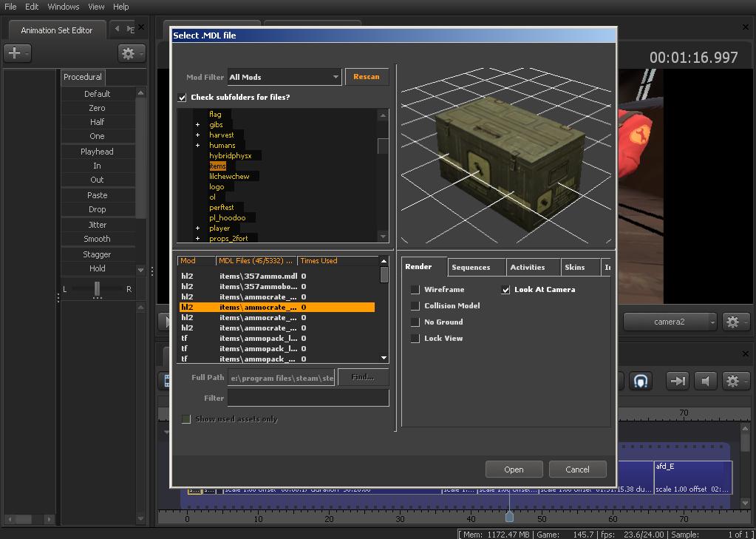Click the plus icon in Animation Set Editor
This screenshot has height=539, width=756.
point(14,53)
